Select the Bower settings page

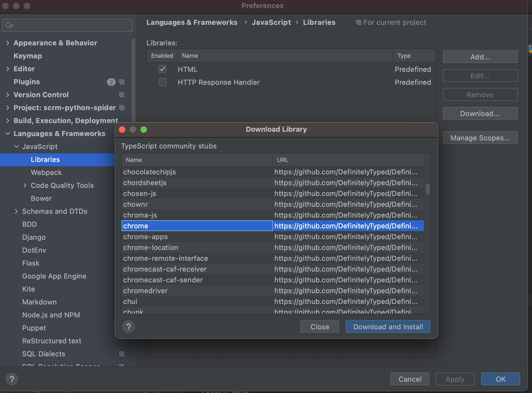click(41, 198)
